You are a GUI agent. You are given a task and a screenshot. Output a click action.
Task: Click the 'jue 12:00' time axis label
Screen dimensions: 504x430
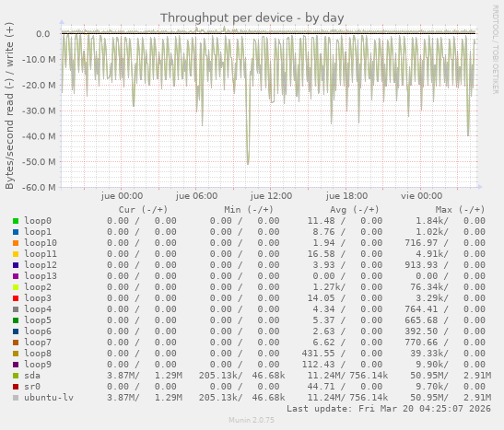[271, 196]
